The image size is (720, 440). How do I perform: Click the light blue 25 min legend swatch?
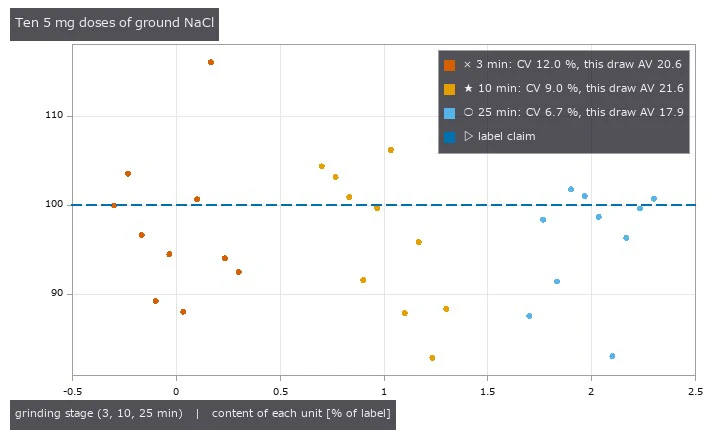(450, 113)
